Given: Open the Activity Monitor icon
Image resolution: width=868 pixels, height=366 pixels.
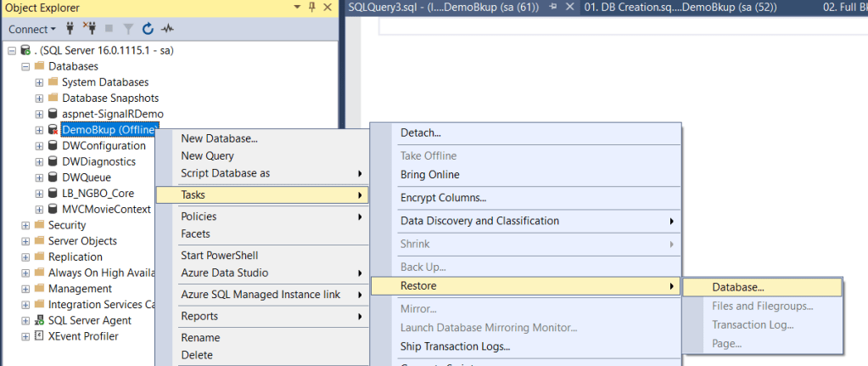Looking at the screenshot, I should point(167,29).
